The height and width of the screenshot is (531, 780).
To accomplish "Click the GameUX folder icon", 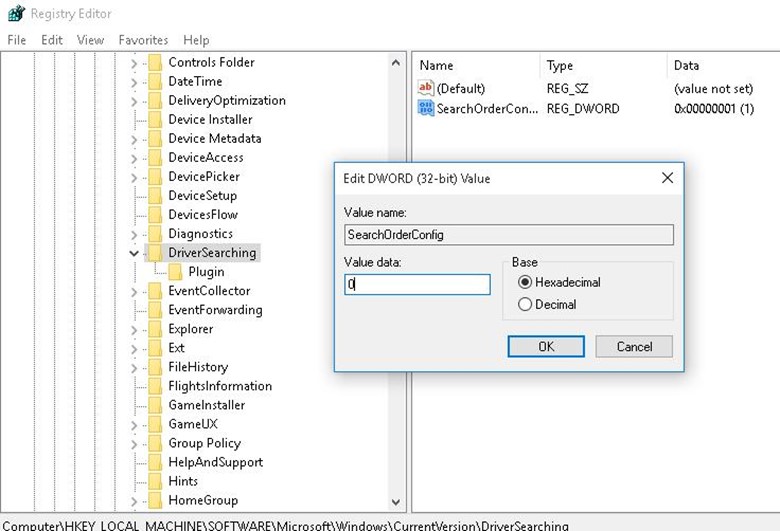I will tap(155, 424).
